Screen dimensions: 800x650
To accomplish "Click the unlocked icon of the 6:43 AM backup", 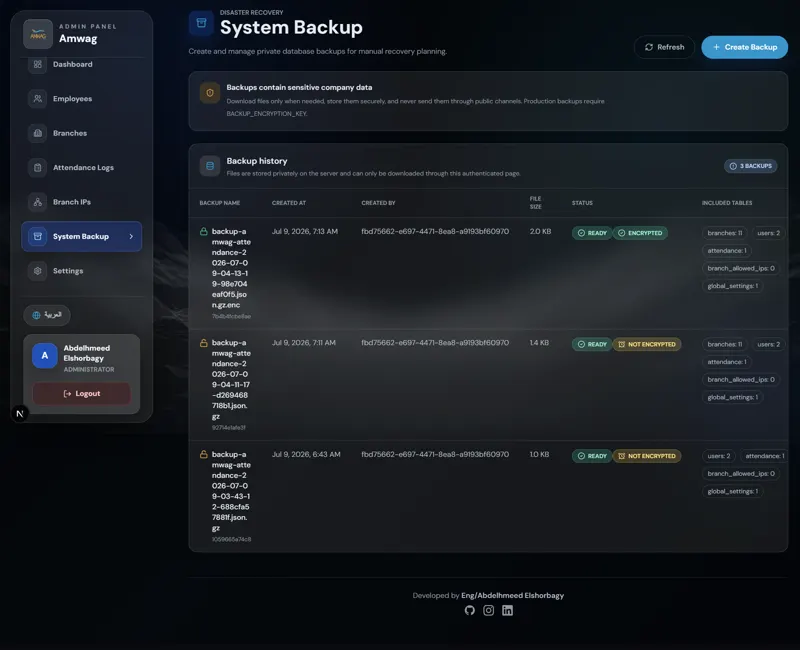I will pos(204,454).
